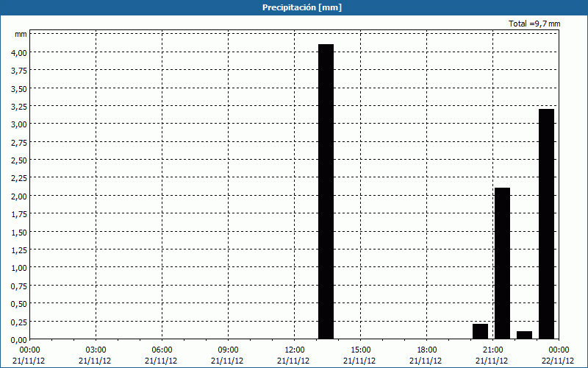Image resolution: width=588 pixels, height=368 pixels.
Task: Click the 12:00 x-axis time label
Action: coord(295,350)
